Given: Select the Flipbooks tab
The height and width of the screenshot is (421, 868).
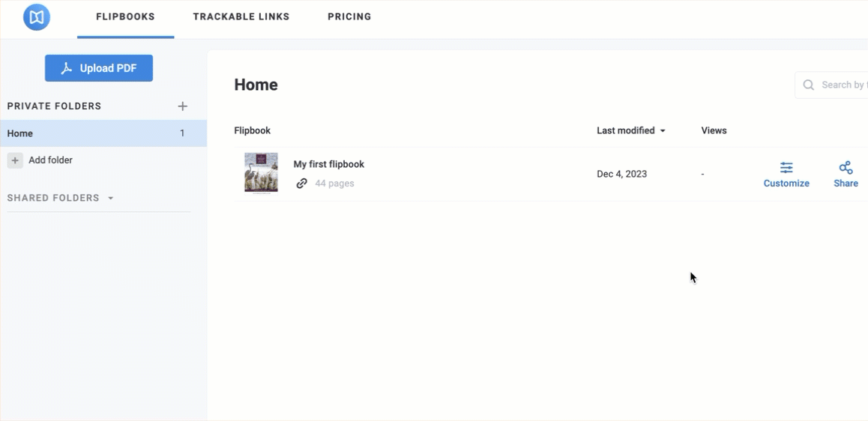Looking at the screenshot, I should click(x=125, y=16).
